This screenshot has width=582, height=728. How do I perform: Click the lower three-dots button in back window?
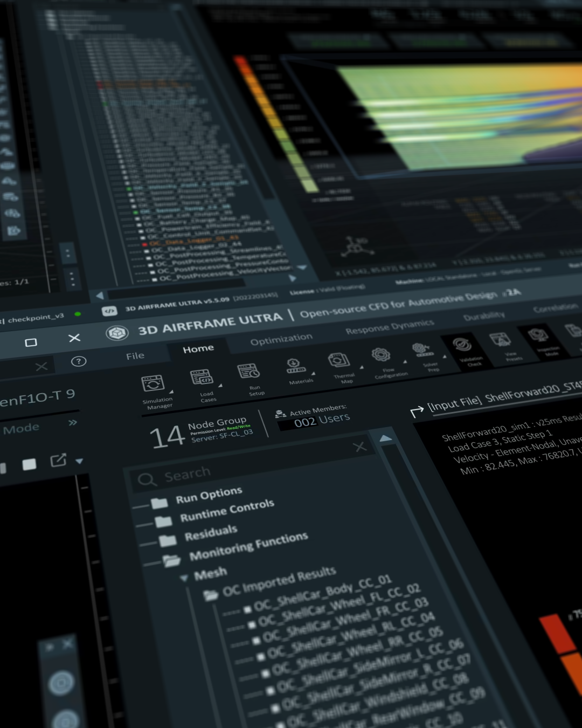click(72, 279)
